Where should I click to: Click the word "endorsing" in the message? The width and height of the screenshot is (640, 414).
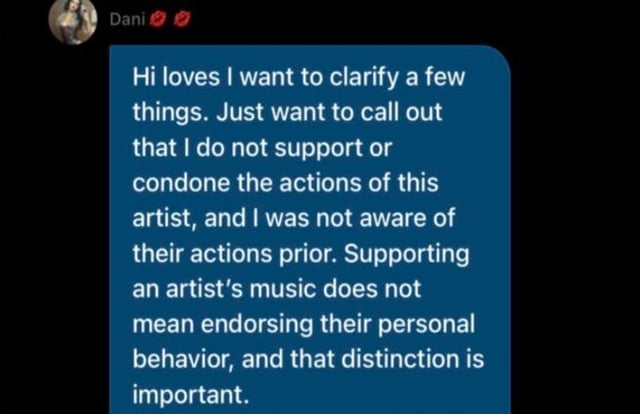(257, 325)
